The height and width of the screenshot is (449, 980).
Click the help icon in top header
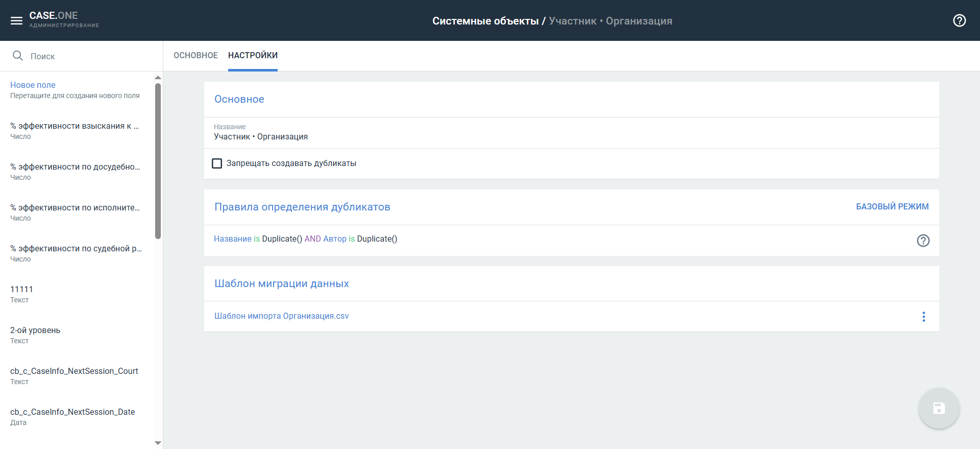point(959,20)
